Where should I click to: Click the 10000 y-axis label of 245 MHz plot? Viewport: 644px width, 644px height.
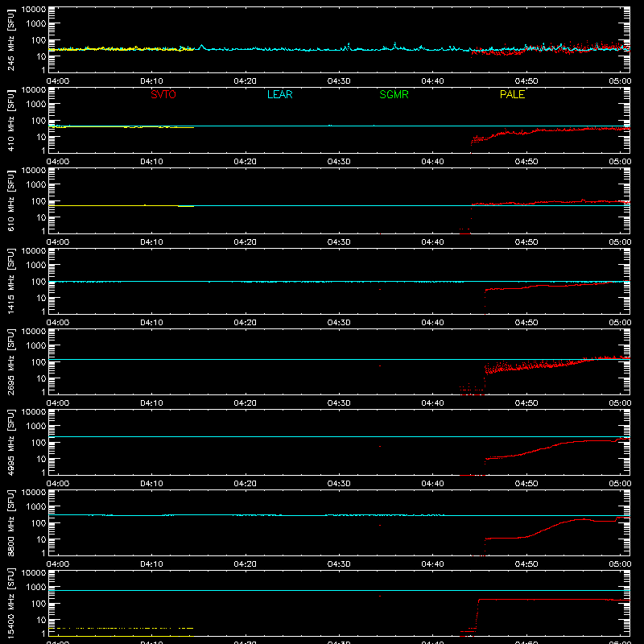pyautogui.click(x=34, y=10)
